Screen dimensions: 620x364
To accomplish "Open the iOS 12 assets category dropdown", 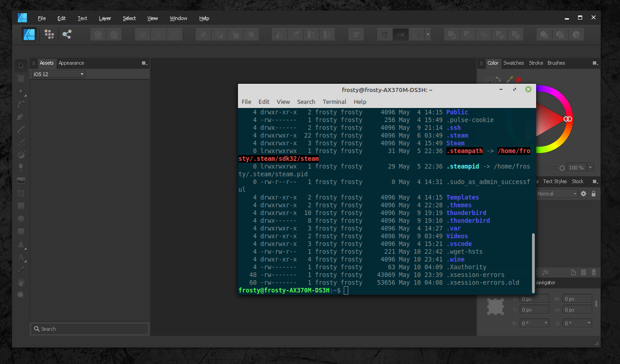I will click(x=58, y=74).
